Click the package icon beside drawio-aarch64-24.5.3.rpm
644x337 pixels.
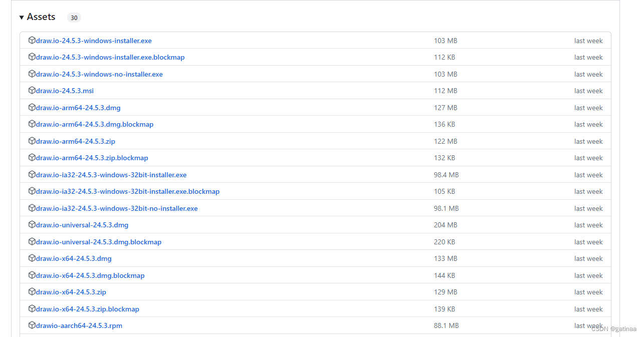click(32, 325)
